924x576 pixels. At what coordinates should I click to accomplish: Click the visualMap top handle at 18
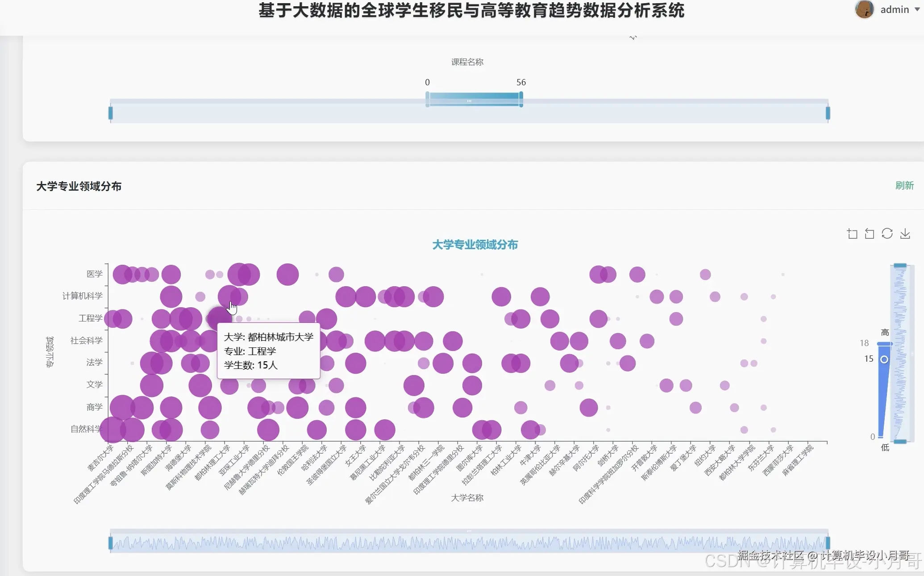click(x=884, y=343)
